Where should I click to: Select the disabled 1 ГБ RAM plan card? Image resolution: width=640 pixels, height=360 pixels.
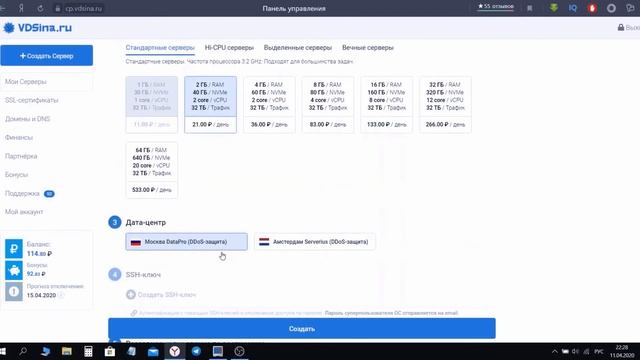coord(151,104)
